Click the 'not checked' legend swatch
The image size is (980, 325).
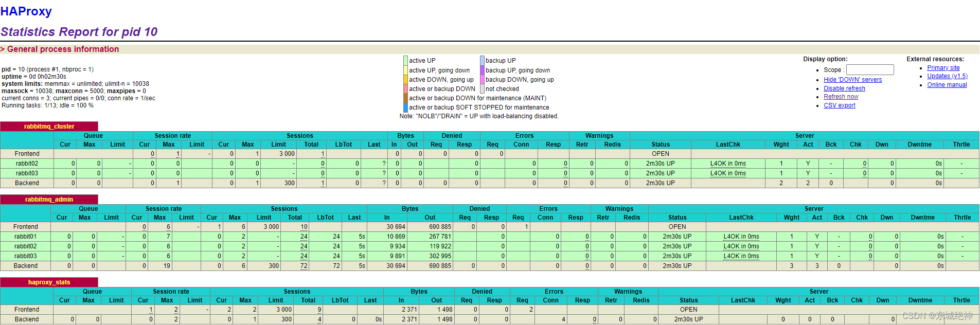(482, 89)
